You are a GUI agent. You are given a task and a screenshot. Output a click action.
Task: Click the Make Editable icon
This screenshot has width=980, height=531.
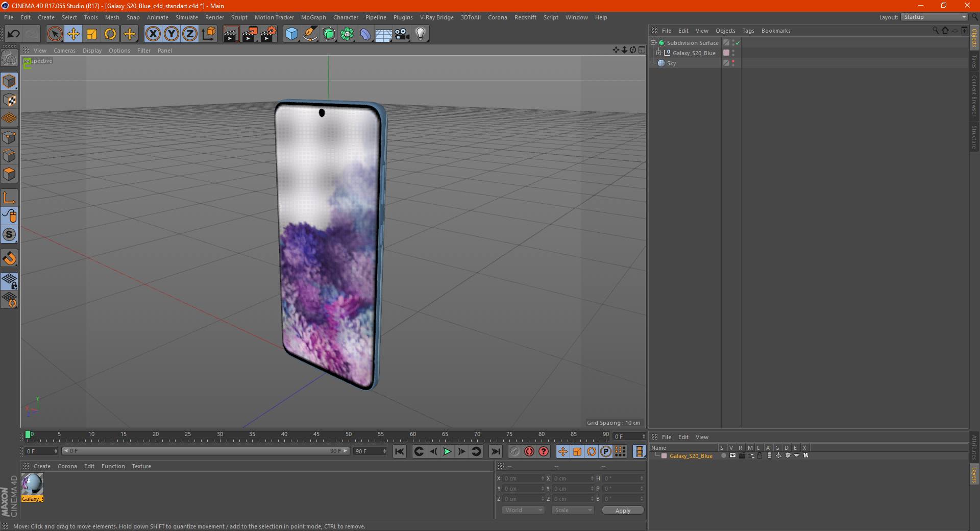[9, 58]
